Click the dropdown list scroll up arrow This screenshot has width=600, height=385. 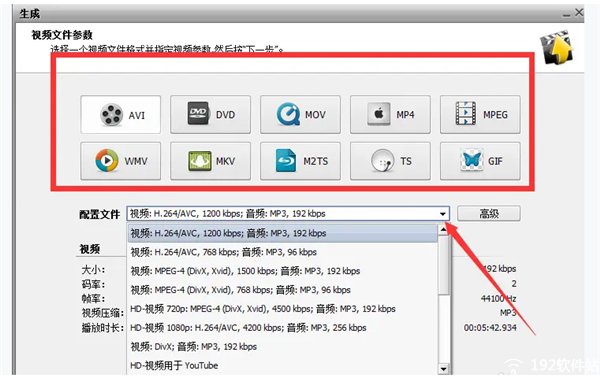pyautogui.click(x=443, y=230)
